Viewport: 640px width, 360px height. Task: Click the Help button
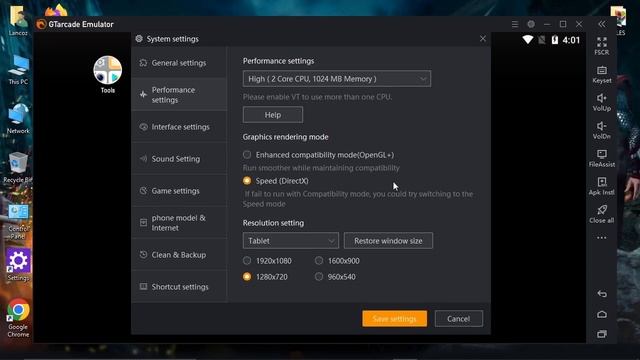point(273,115)
